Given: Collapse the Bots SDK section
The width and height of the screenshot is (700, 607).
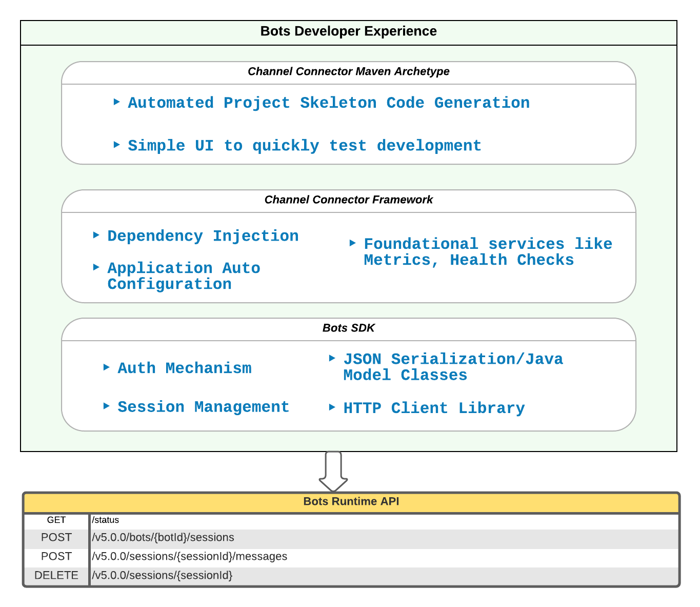Looking at the screenshot, I should click(349, 328).
